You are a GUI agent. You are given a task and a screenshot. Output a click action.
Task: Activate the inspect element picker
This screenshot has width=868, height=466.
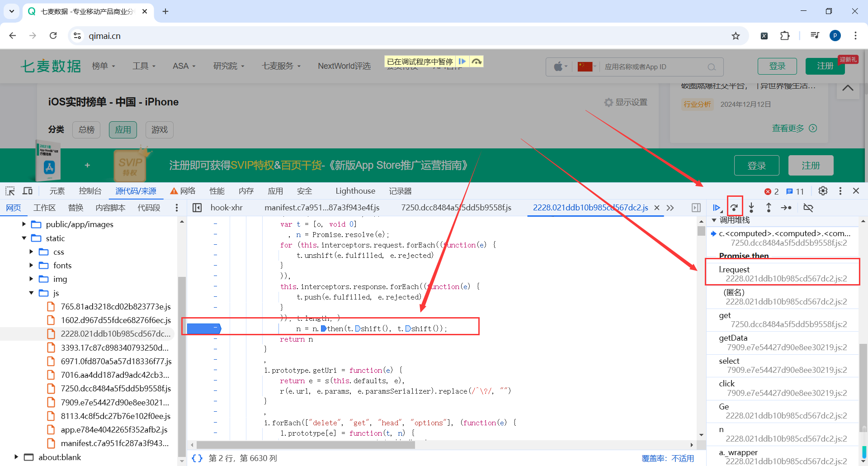click(10, 191)
